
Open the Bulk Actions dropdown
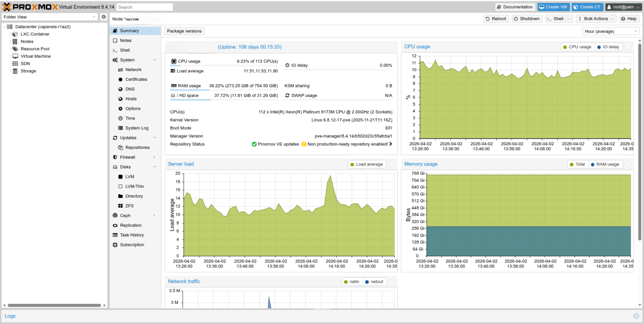pos(596,19)
